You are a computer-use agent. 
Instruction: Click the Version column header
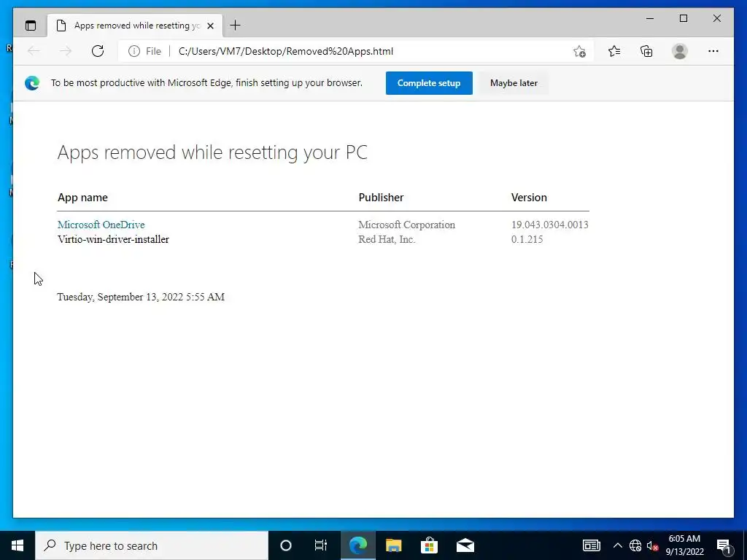pos(529,198)
